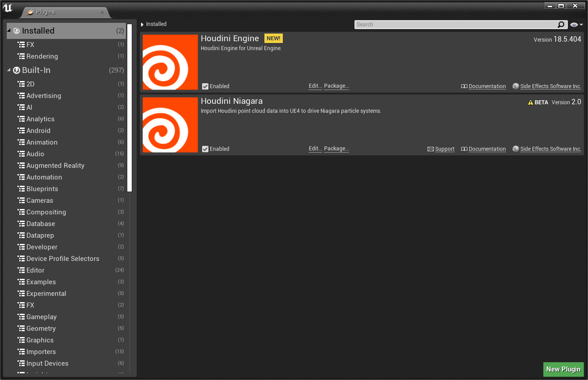
Task: Open Support link for Houdini Niagara
Action: (445, 149)
